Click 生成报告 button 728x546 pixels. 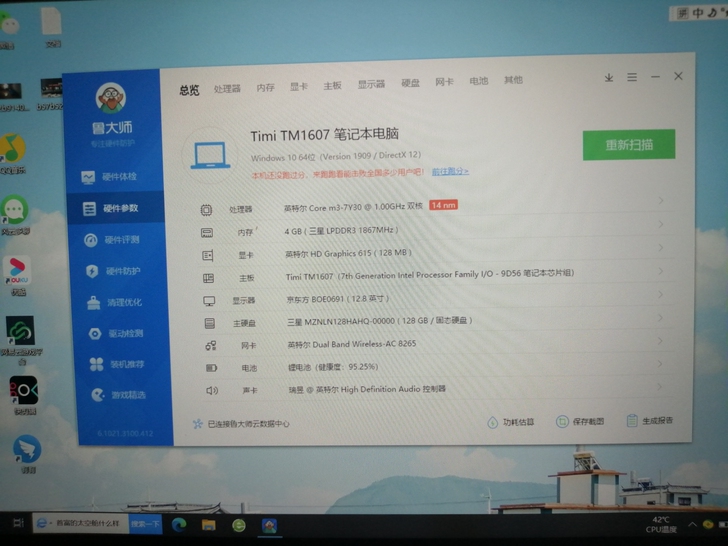650,421
